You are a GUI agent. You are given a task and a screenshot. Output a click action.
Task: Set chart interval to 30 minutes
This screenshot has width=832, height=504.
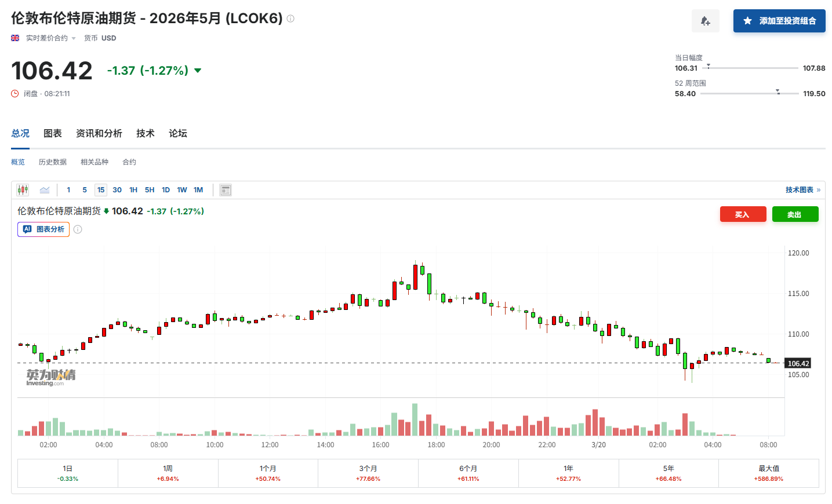click(x=117, y=190)
